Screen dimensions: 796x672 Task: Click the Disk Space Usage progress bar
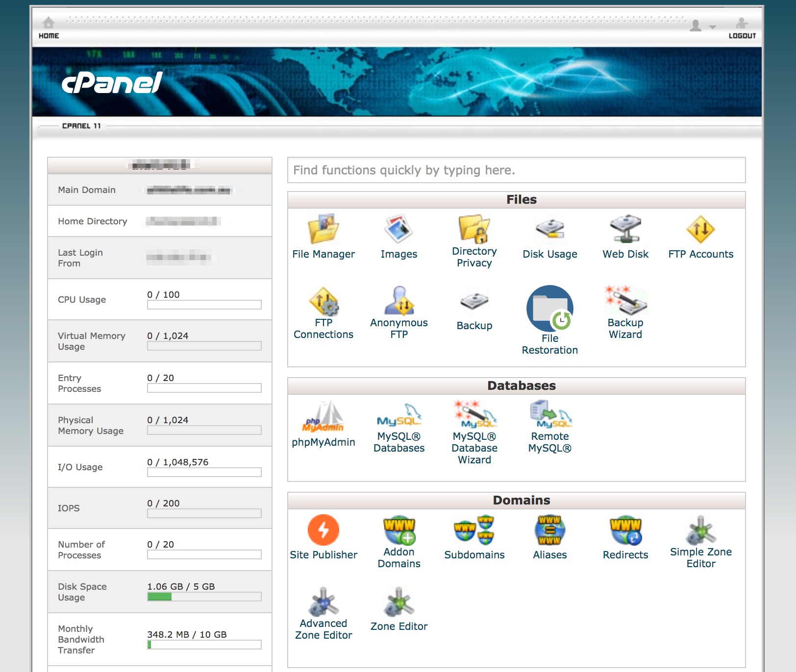(x=204, y=597)
